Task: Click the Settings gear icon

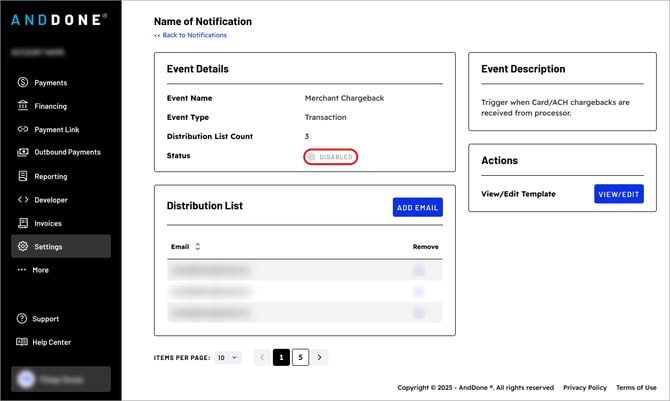Action: click(x=23, y=246)
